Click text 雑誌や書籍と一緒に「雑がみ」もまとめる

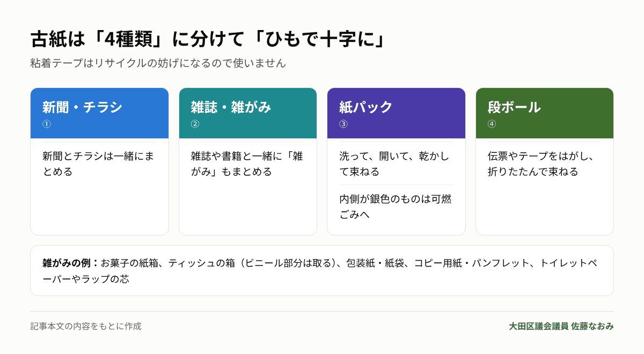click(x=247, y=164)
